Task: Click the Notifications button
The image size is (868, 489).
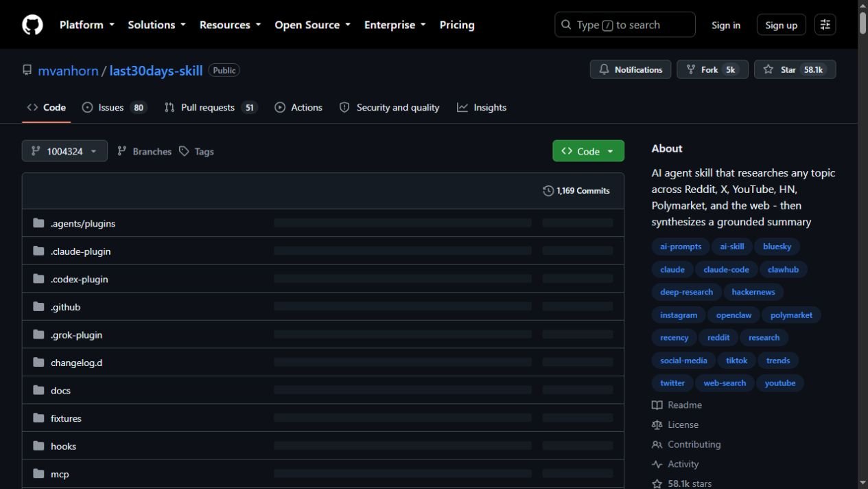Action: [631, 69]
